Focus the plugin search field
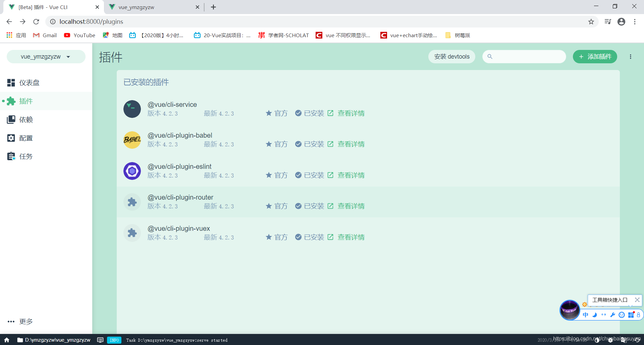644x345 pixels. click(524, 57)
